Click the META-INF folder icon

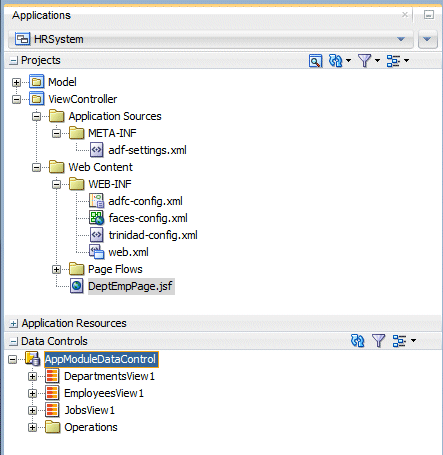76,133
